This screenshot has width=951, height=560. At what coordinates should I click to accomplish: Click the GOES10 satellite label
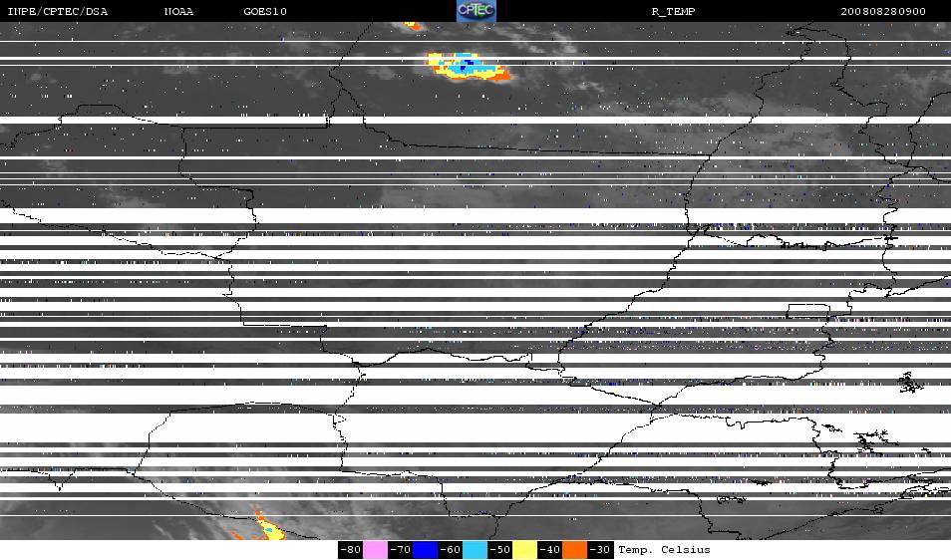point(265,12)
